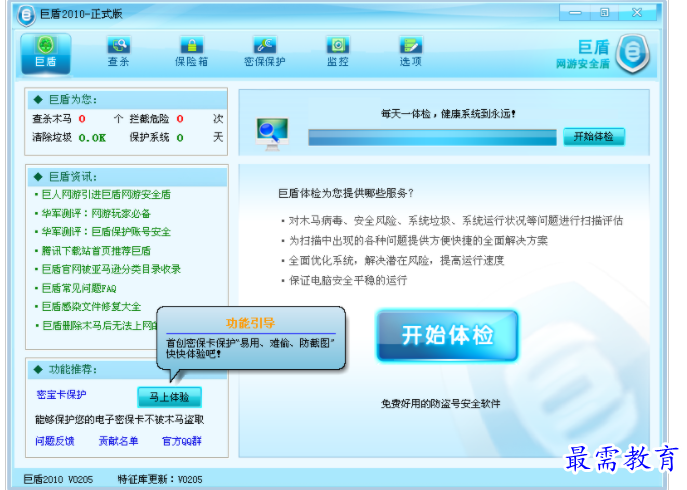The image size is (687, 490).
Task: Open news 巨盾官网被亚马逊分类目录收录
Action: pyautogui.click(x=111, y=269)
